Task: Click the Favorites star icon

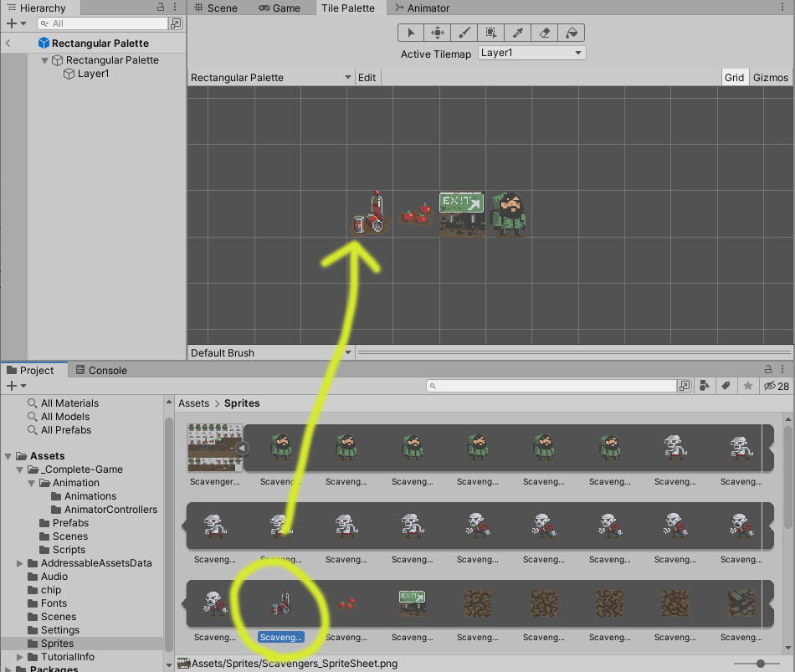Action: click(x=748, y=386)
